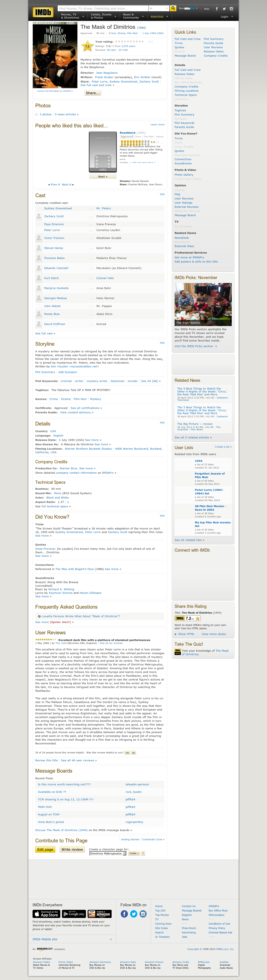Click Kurt Katch's headshot placeholder icon
The width and height of the screenshot is (267, 980).
point(39,278)
